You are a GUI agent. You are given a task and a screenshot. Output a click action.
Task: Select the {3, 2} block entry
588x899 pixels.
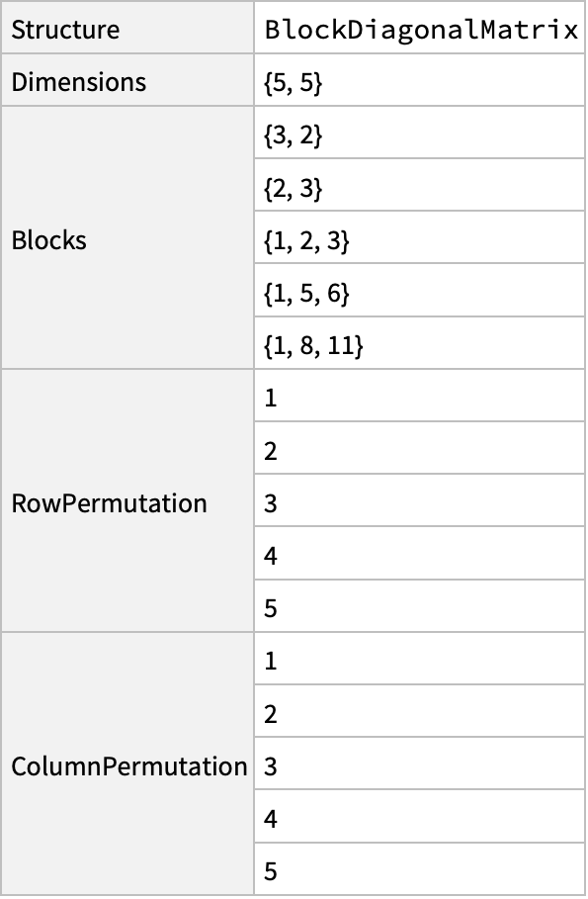tap(420, 134)
